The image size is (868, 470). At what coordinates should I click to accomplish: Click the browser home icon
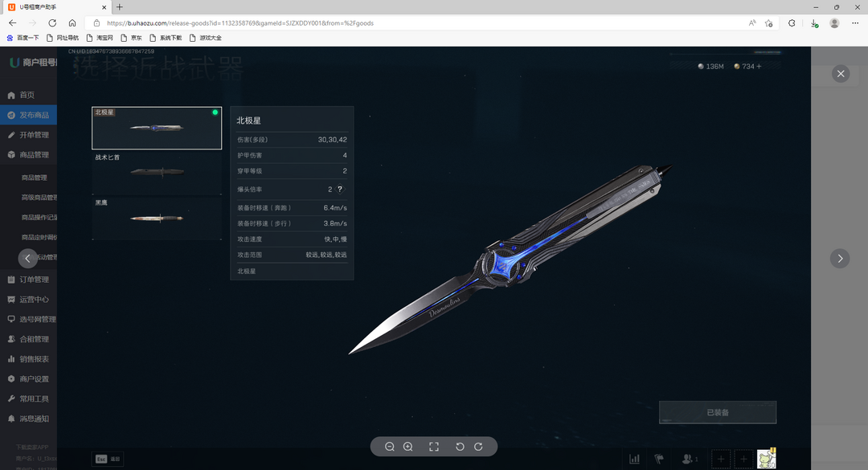tap(72, 23)
